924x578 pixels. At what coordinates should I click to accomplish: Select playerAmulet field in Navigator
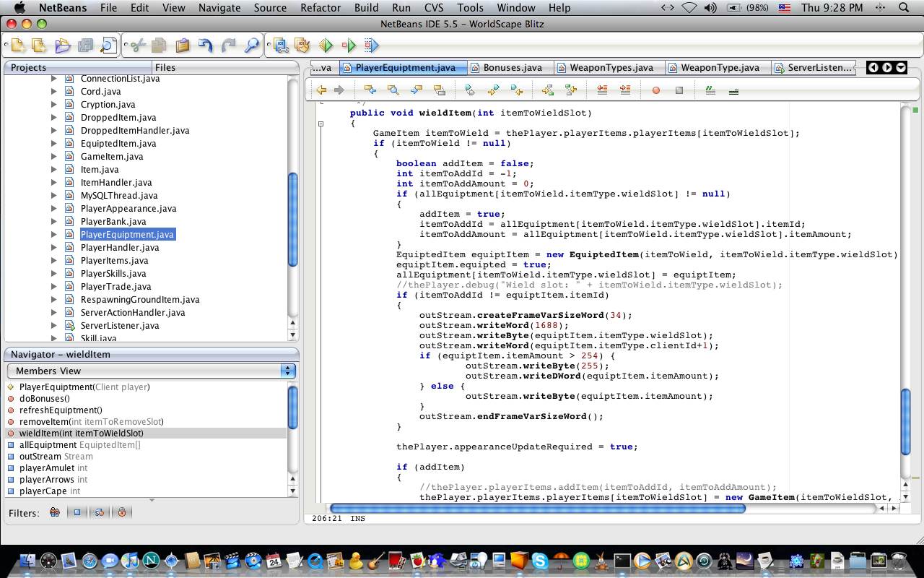coord(53,467)
